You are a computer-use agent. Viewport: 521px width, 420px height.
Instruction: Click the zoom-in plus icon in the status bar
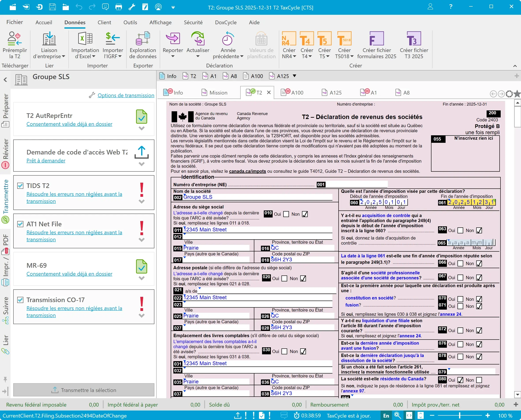[487, 415]
